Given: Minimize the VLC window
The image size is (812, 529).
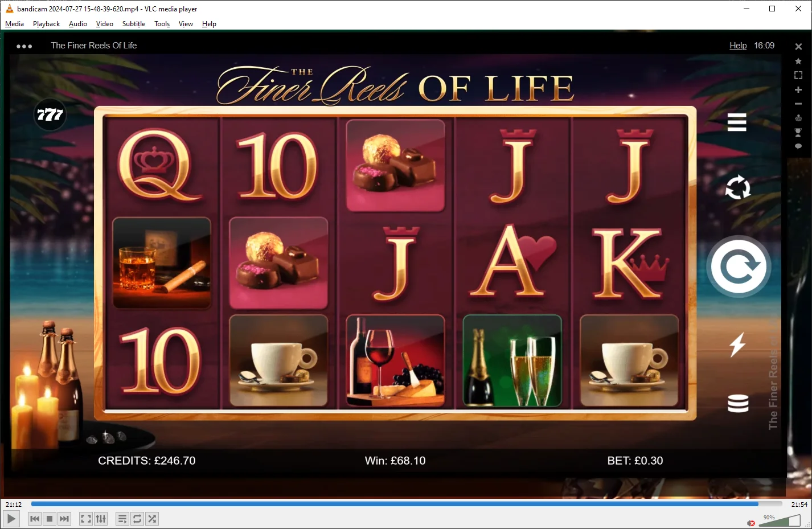Looking at the screenshot, I should tap(746, 9).
